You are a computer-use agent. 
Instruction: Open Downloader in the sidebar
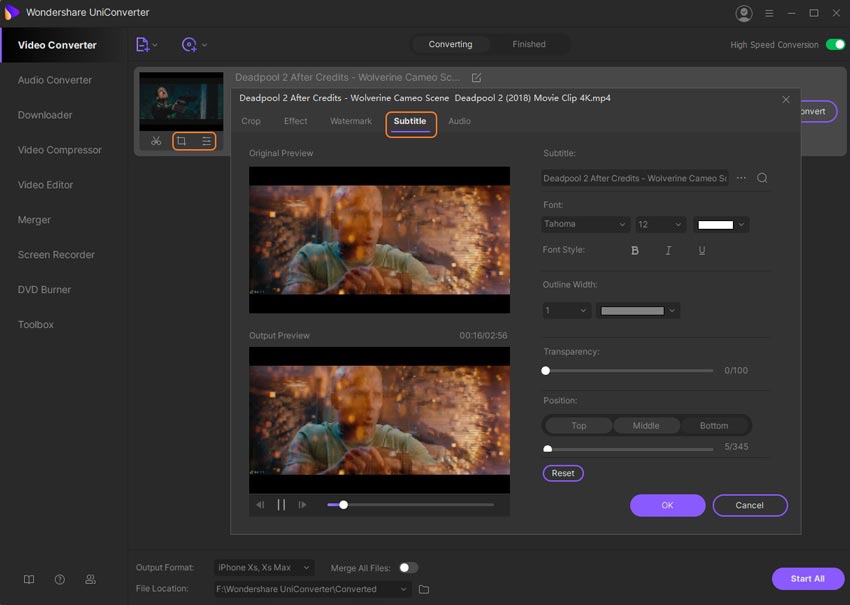click(45, 115)
